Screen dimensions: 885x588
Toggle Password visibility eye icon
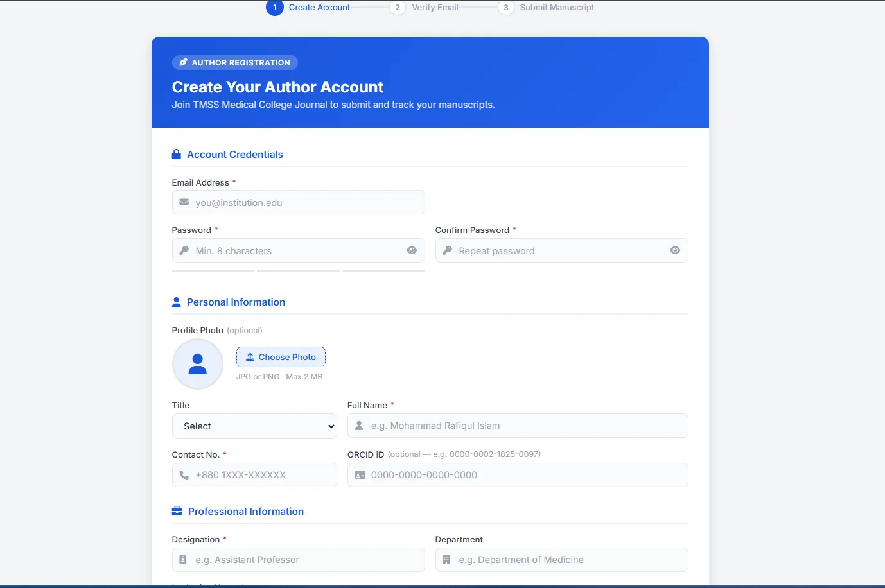click(412, 250)
